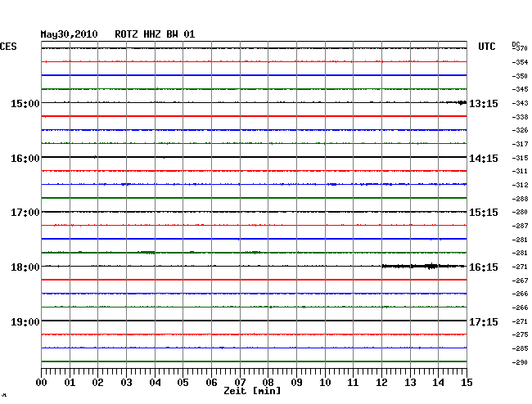
Task: Click the Zeit [min] axis title
Action: click(x=252, y=391)
